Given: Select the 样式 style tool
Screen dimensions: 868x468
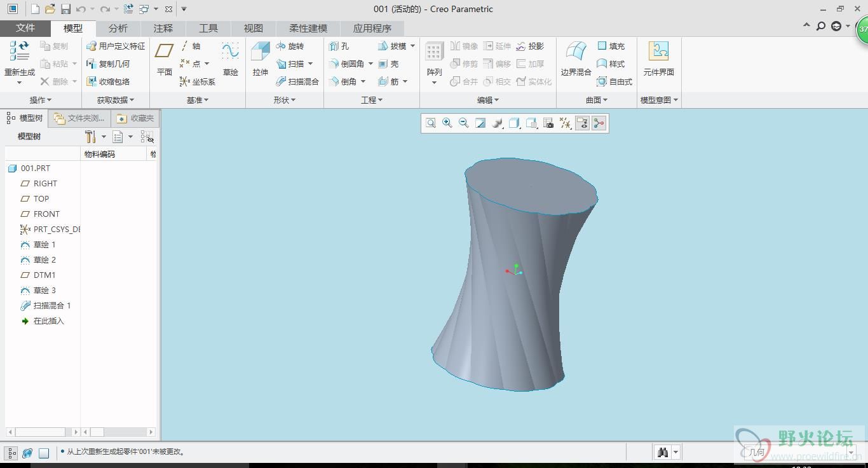Looking at the screenshot, I should (x=611, y=64).
